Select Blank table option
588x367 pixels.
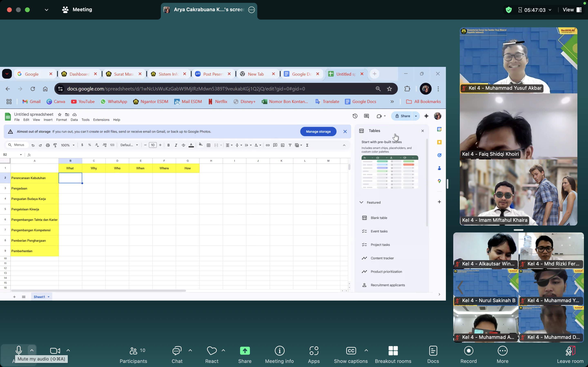(x=379, y=218)
